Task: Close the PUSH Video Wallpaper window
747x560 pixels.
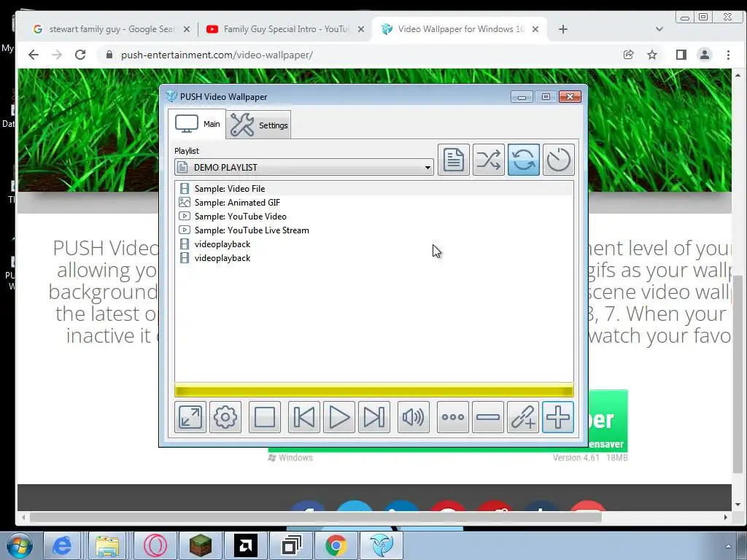Action: click(570, 97)
